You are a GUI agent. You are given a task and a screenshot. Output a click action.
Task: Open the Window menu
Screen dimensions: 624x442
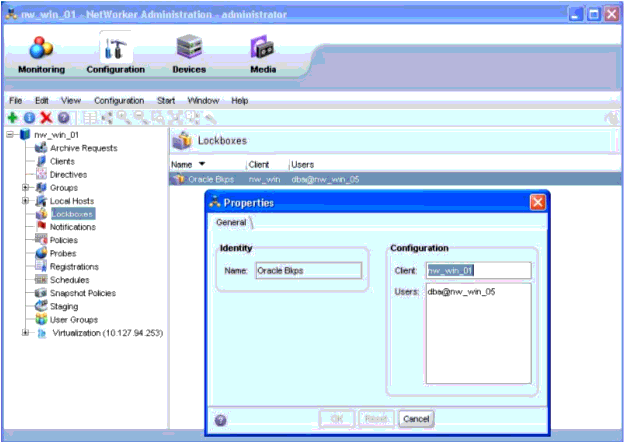pos(203,101)
